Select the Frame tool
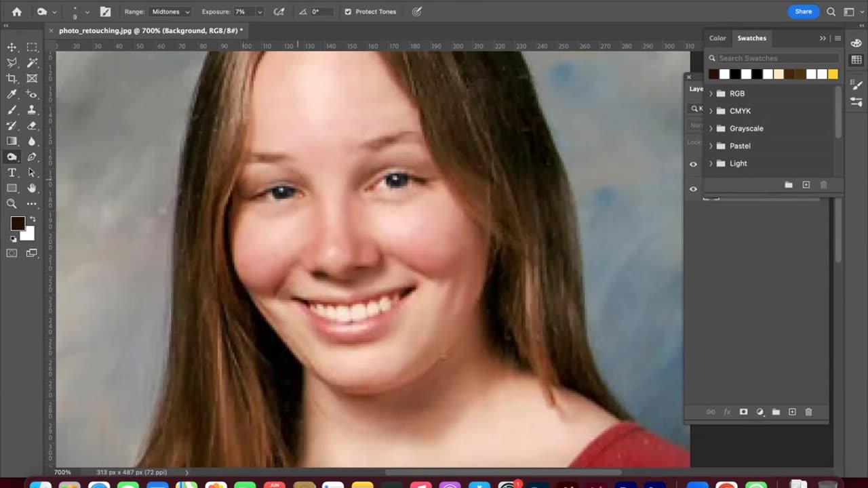Screen dimensions: 868x488 [x=32, y=79]
